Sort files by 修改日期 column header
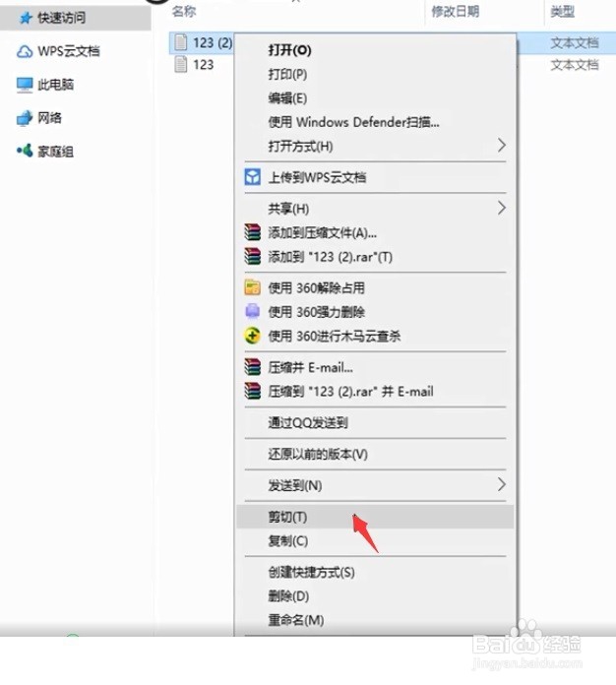The height and width of the screenshot is (685, 616). pyautogui.click(x=456, y=12)
